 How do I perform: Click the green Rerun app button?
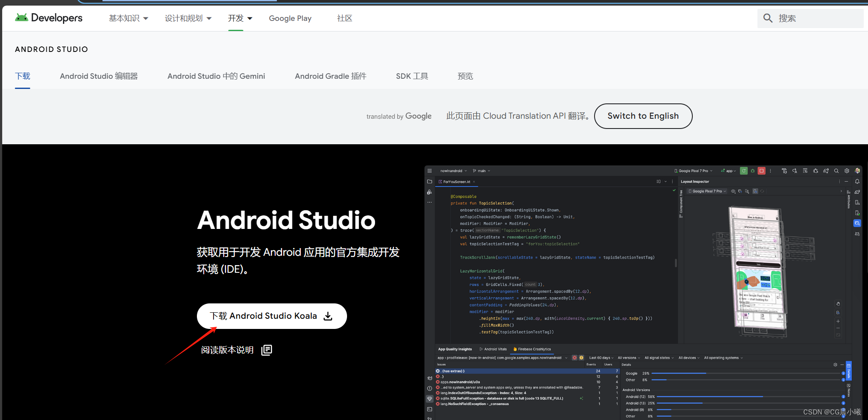(744, 171)
